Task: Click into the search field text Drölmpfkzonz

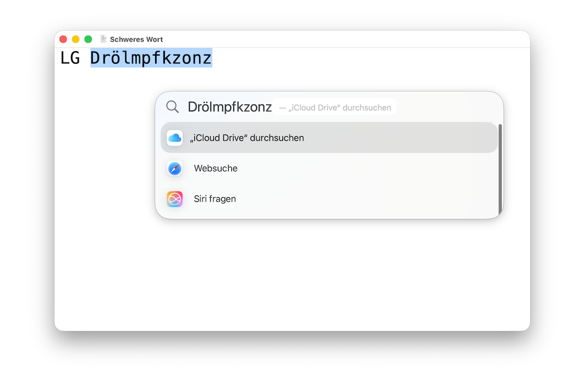Action: tap(229, 107)
